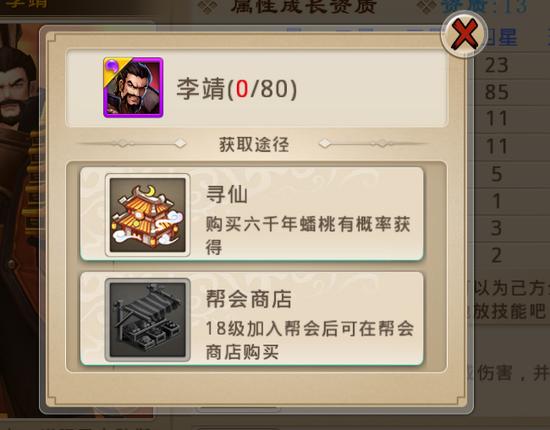Click the stat value 23 in background table
The image size is (550, 430).
[497, 65]
